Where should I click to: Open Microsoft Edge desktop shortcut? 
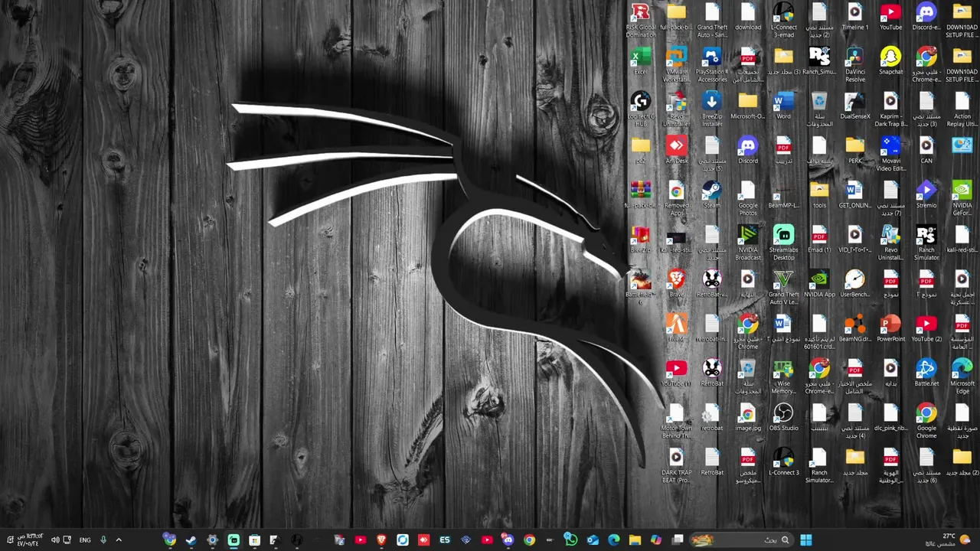click(x=962, y=376)
